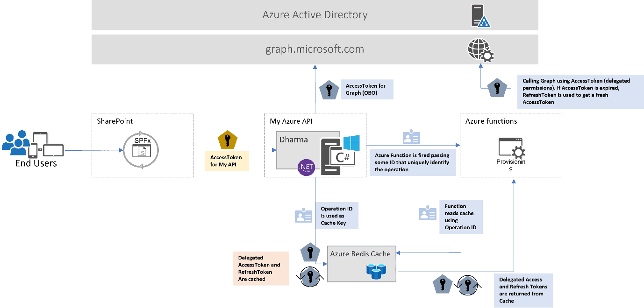Image resolution: width=644 pixels, height=308 pixels.
Task: Select the blue End Users people icon
Action: 16,142
